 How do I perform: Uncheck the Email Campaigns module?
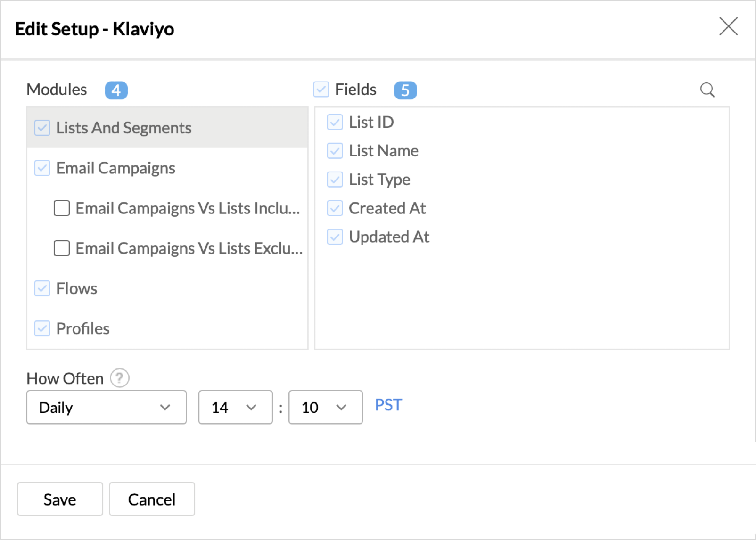(x=42, y=168)
